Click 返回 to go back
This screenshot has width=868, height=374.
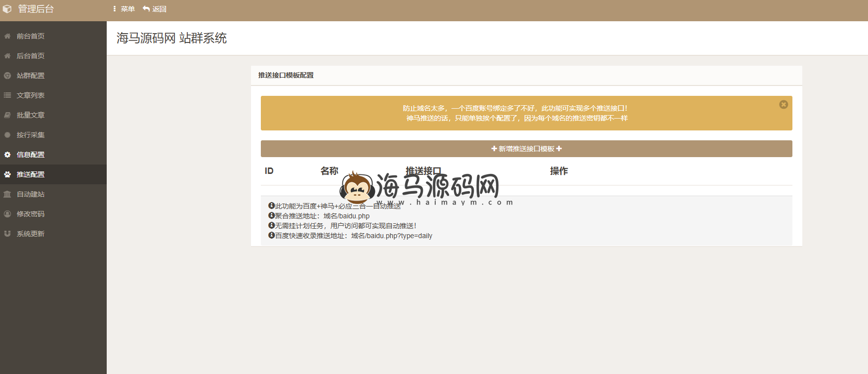pyautogui.click(x=155, y=9)
